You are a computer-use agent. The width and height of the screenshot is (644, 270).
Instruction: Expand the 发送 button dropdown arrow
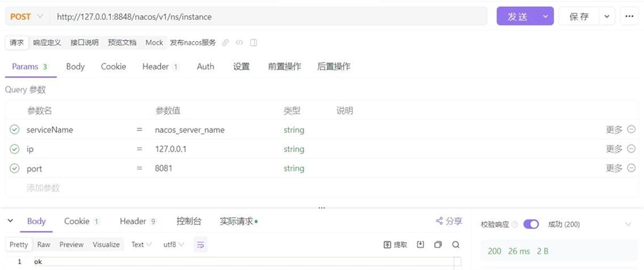point(545,16)
